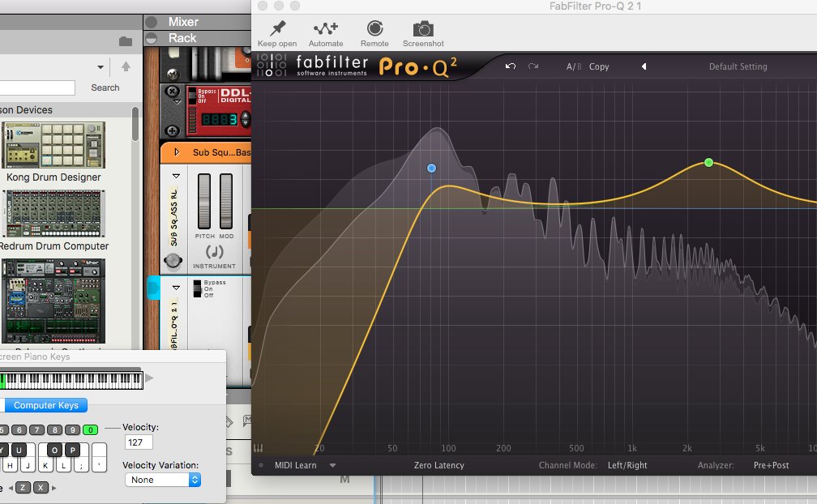The height and width of the screenshot is (504, 817).
Task: Click the U computer key
Action: pos(19,450)
